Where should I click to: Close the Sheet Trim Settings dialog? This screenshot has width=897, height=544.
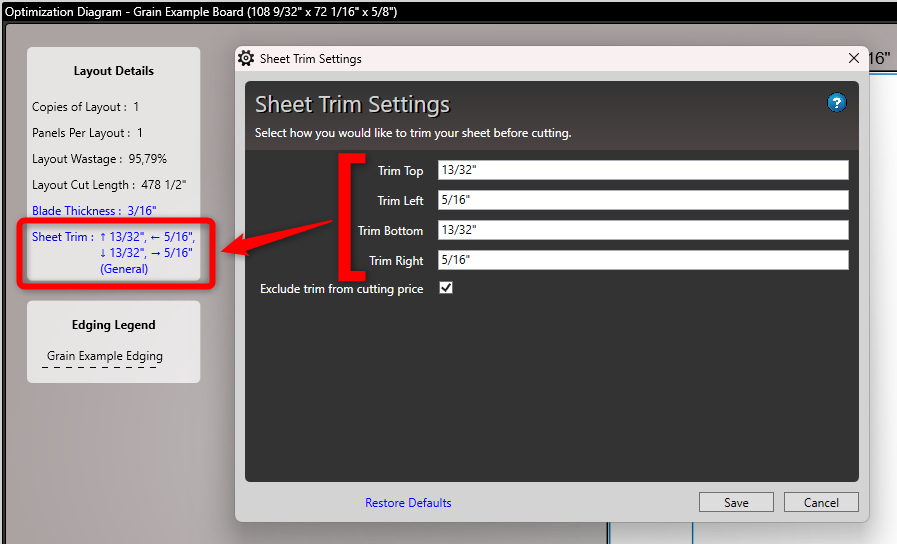tap(854, 58)
